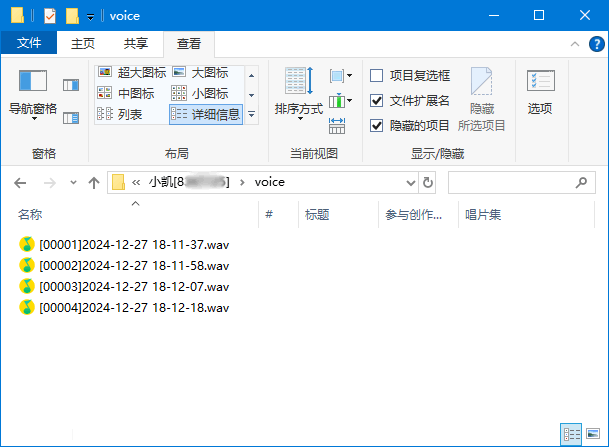
Task: Expand the layout gallery more arrow
Action: pyautogui.click(x=252, y=115)
